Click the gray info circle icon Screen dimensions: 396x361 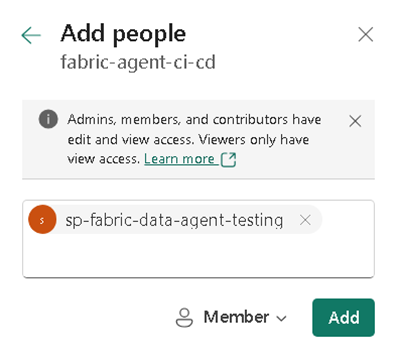[48, 119]
